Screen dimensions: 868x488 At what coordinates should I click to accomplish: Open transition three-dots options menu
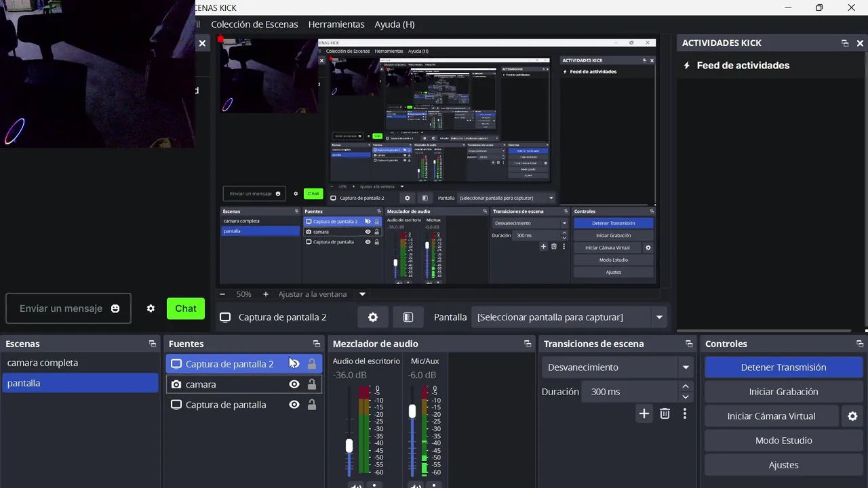(x=685, y=413)
